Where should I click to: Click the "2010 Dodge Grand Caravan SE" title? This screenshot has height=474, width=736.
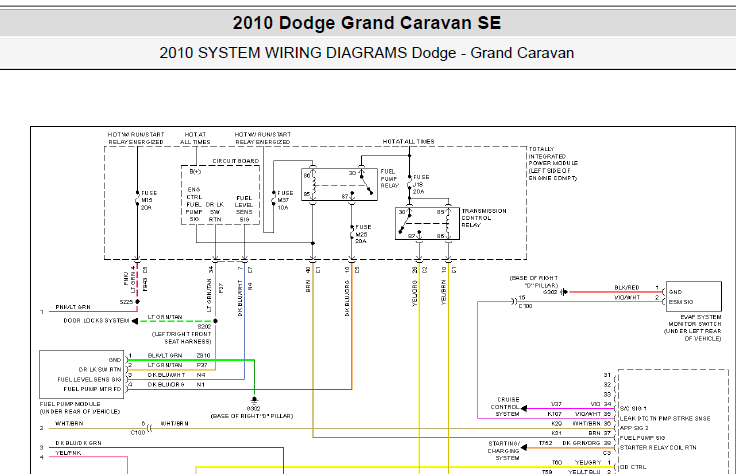(367, 23)
